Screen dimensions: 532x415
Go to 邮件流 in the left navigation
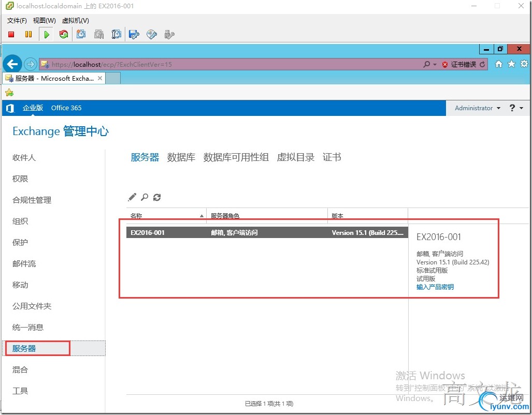pos(24,263)
